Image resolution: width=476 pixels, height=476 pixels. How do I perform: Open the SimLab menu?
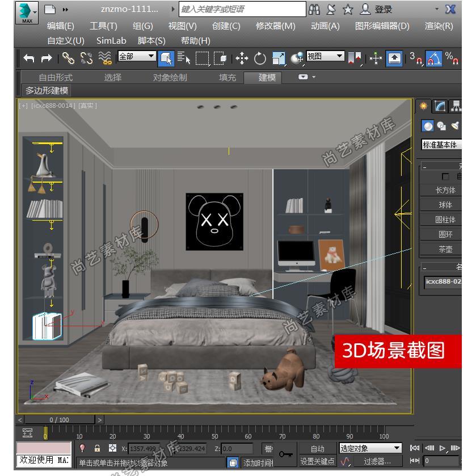point(111,41)
